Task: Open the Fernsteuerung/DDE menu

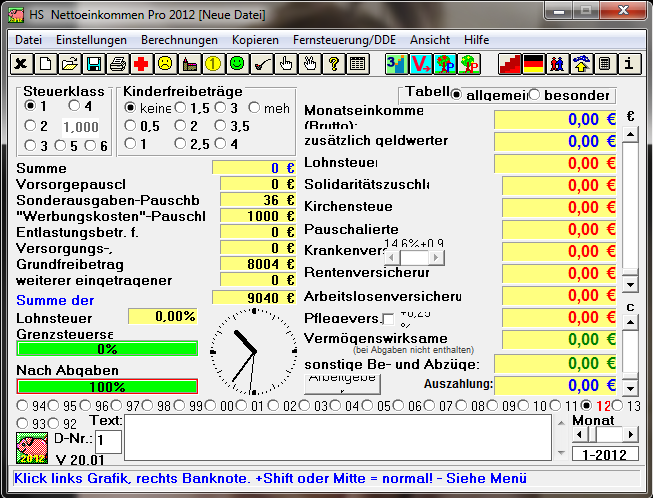Action: point(344,40)
